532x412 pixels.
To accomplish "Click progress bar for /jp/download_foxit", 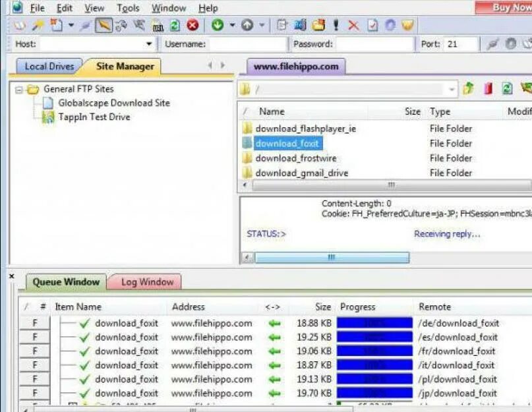I will tap(374, 393).
